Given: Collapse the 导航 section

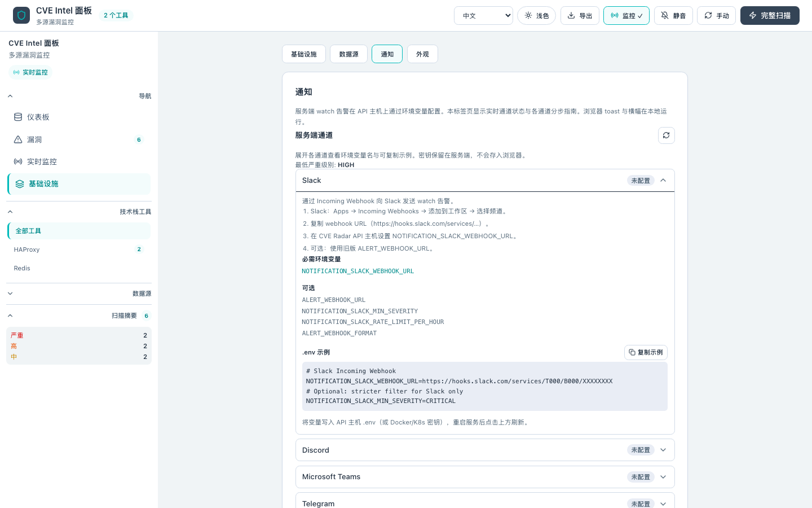Looking at the screenshot, I should (79, 96).
